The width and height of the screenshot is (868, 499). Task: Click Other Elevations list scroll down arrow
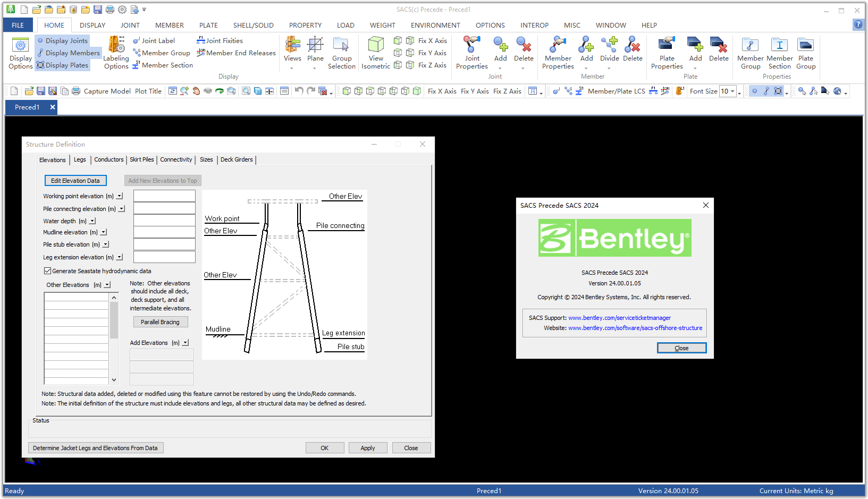[114, 380]
